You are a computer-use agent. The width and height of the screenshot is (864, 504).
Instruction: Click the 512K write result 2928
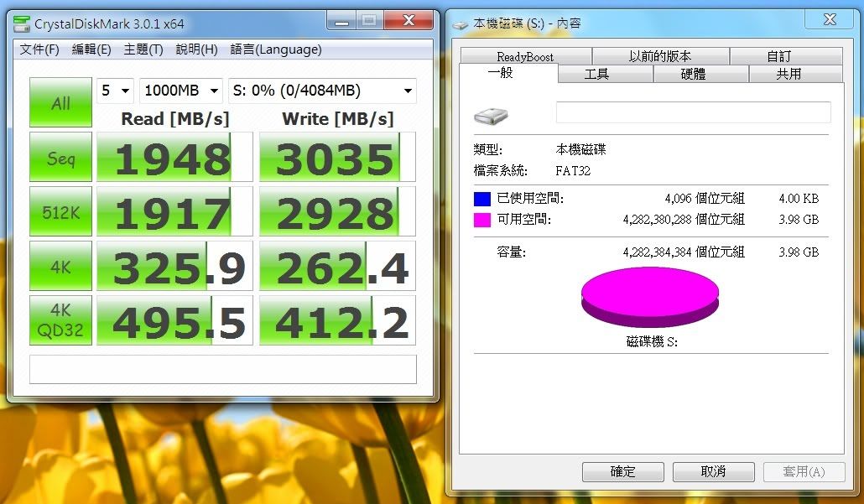pos(337,211)
